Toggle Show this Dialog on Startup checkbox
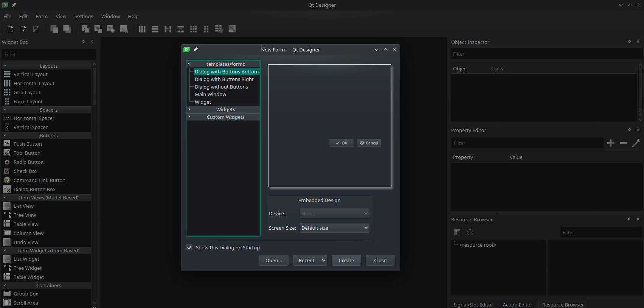The width and height of the screenshot is (644, 308). (x=189, y=247)
